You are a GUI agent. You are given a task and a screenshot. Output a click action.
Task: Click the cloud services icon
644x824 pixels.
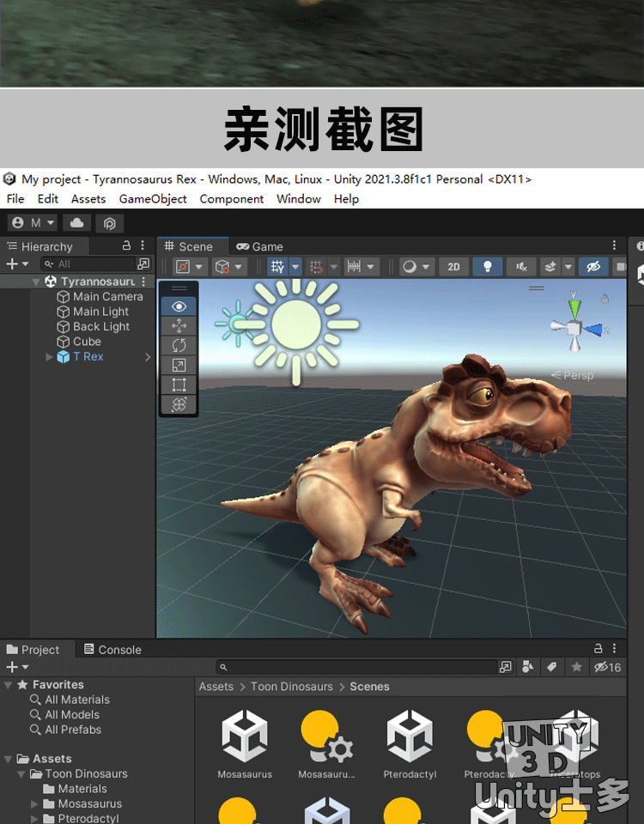(77, 223)
